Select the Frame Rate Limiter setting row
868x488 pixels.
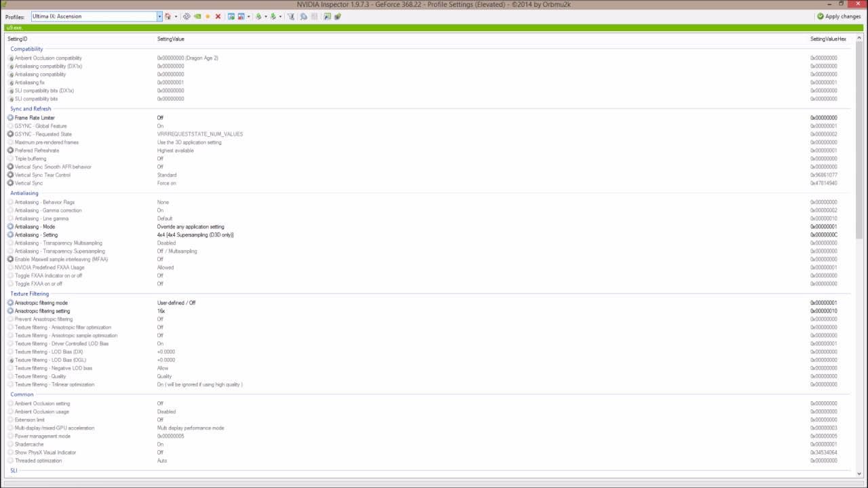[x=427, y=118]
